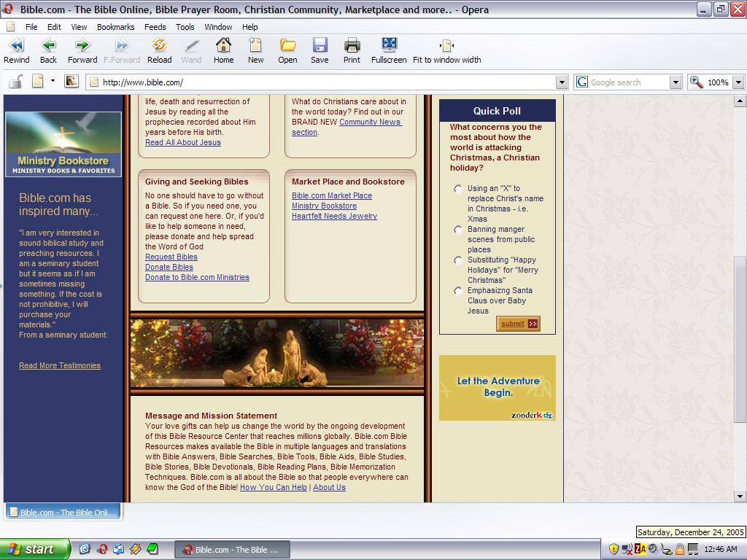747x560 pixels.
Task: Select 'Banning manger scenes' poll option
Action: (458, 230)
